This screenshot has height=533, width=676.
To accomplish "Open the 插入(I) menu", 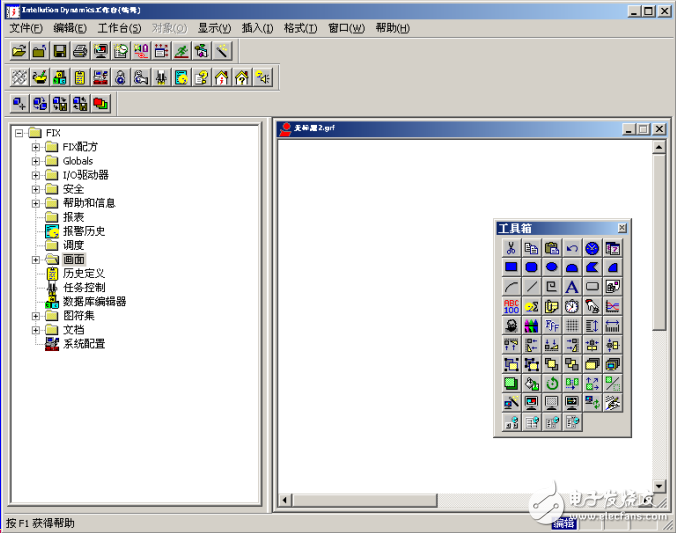I will 257,28.
